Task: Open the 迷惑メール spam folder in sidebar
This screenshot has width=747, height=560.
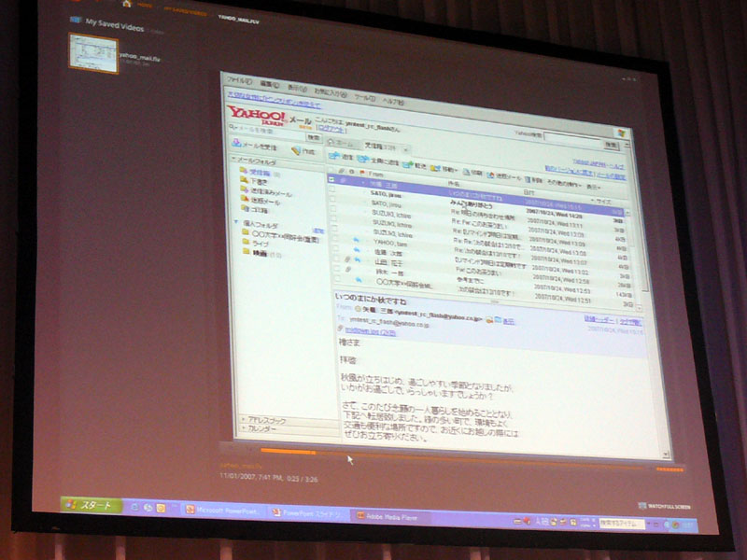Action: [261, 201]
